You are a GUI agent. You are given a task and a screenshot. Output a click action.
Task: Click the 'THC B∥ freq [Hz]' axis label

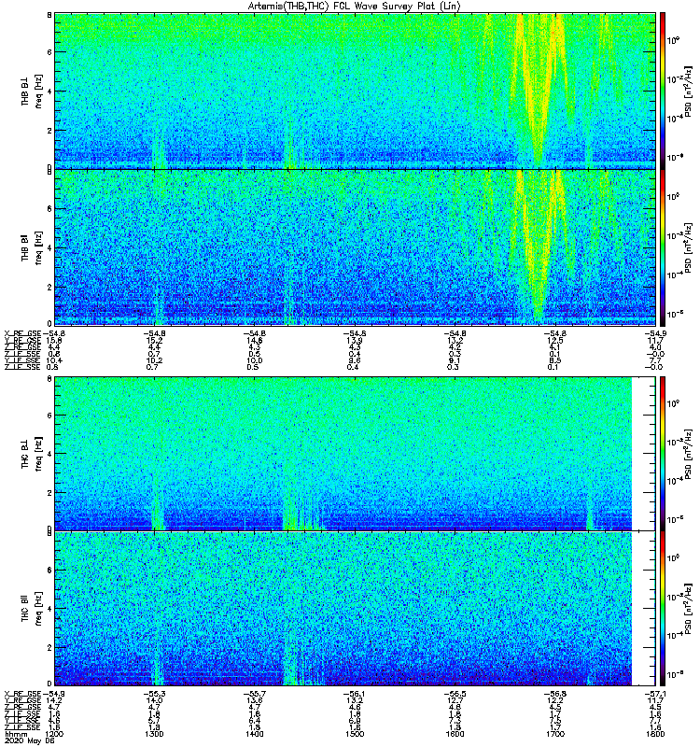(x=32, y=609)
